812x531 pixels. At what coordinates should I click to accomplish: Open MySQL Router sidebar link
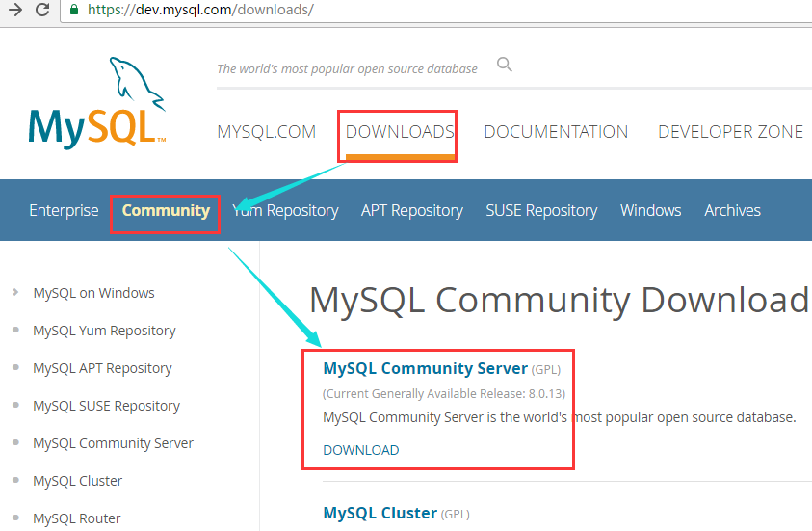point(77,518)
